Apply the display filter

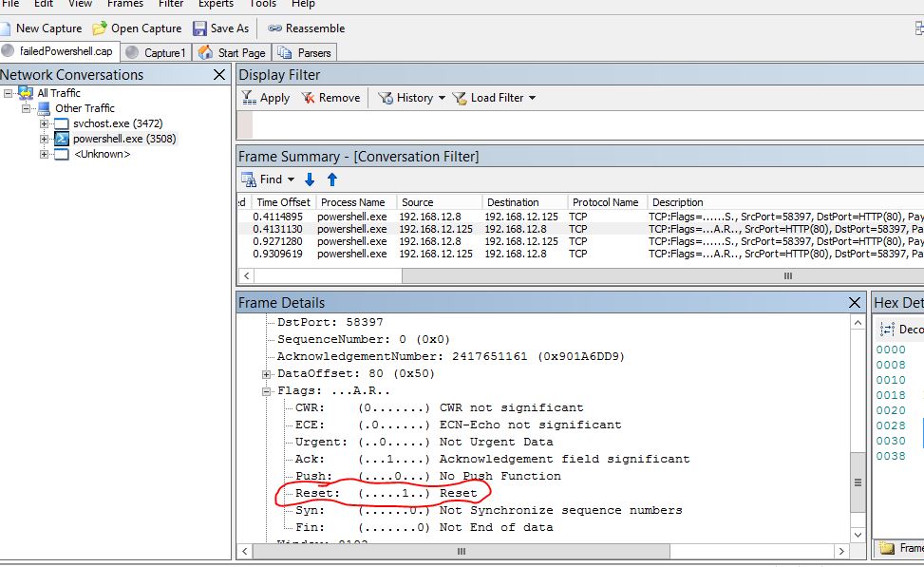coord(266,97)
